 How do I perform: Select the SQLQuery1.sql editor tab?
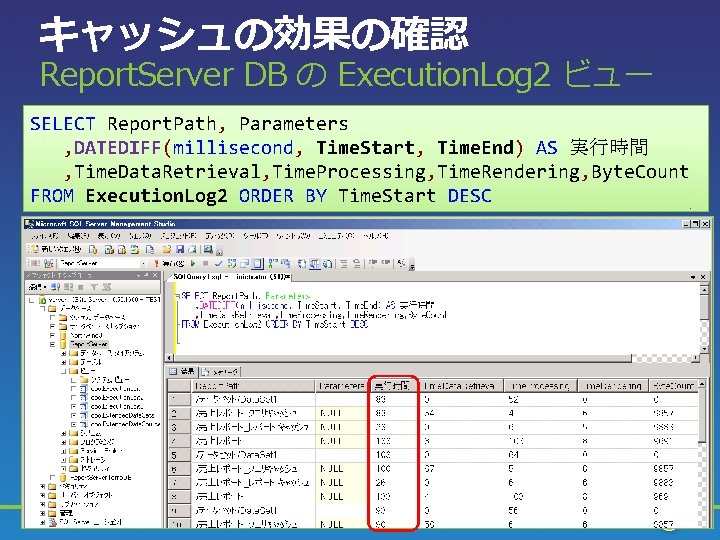[x=231, y=277]
